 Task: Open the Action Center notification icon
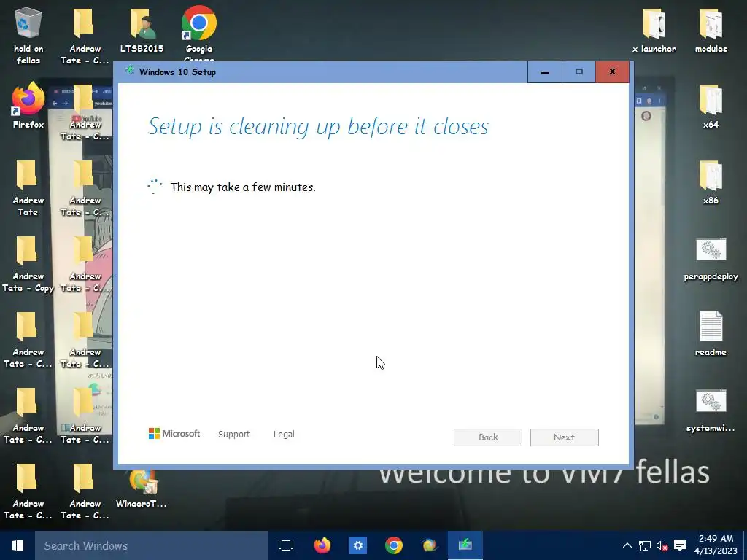[x=681, y=545]
